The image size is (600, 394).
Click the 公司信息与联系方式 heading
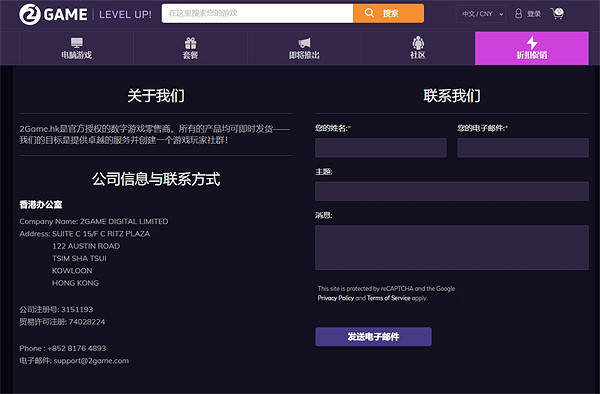(x=156, y=179)
